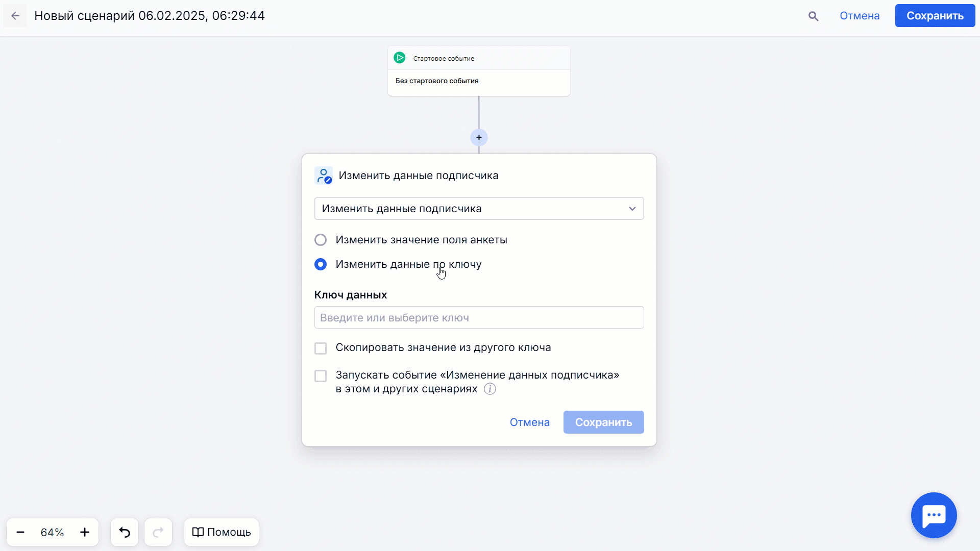Click the undo arrow icon

click(124, 532)
